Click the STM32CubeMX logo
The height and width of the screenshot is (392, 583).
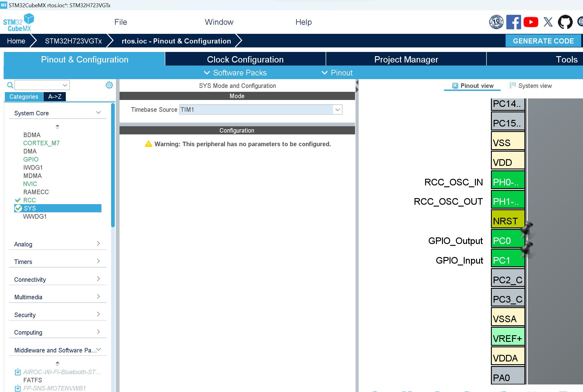pyautogui.click(x=19, y=22)
